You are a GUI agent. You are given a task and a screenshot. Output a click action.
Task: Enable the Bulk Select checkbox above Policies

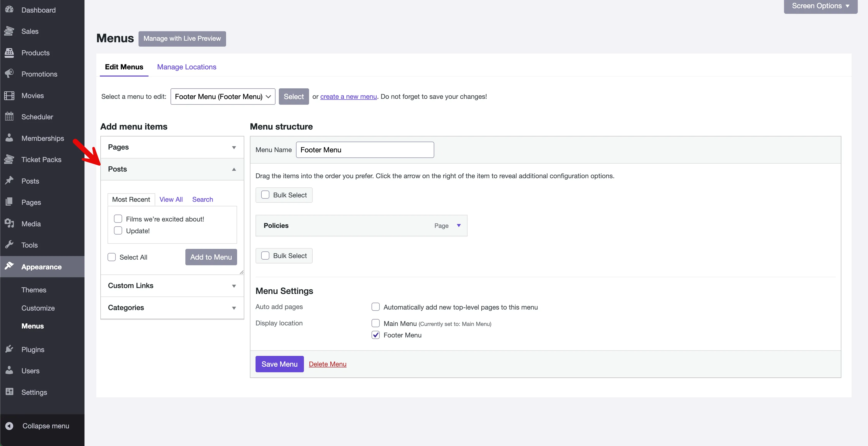[265, 195]
